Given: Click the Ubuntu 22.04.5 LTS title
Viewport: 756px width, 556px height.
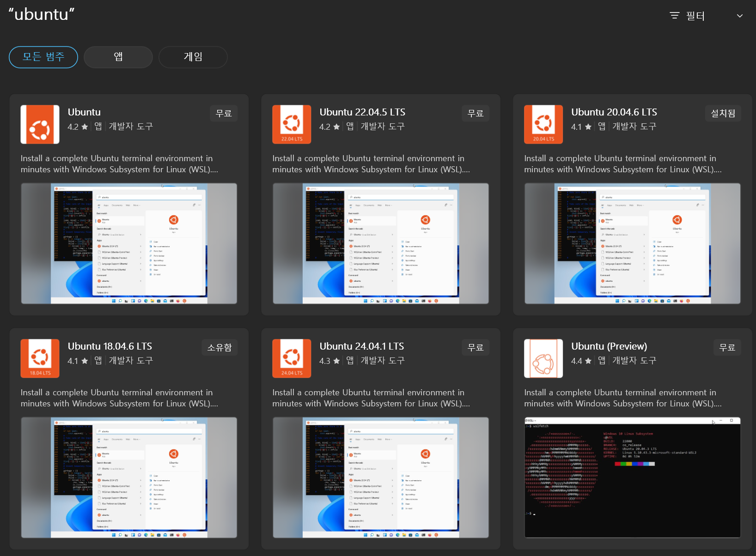Looking at the screenshot, I should click(x=362, y=112).
